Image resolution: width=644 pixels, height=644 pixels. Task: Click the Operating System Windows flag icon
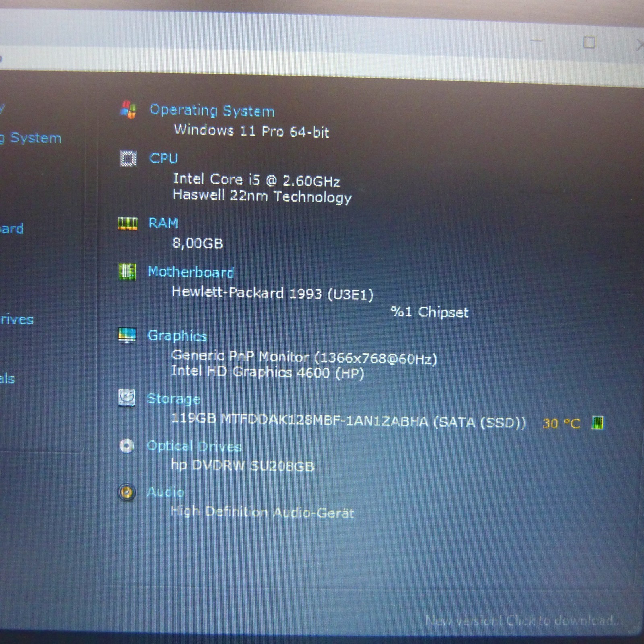point(128,109)
